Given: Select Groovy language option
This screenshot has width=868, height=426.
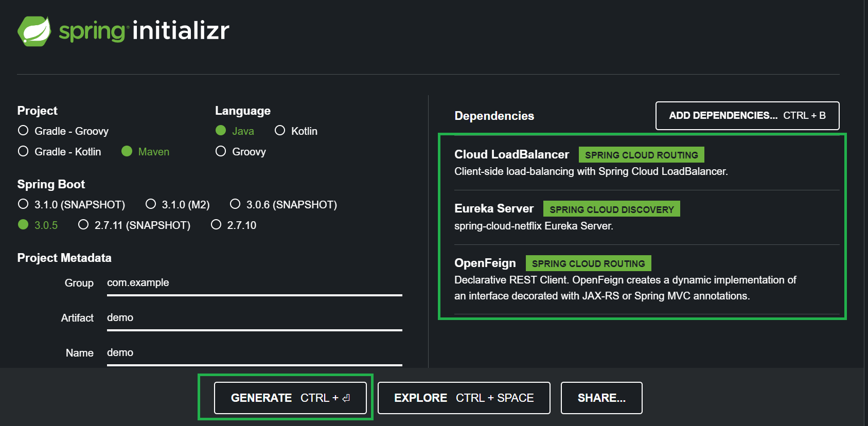Looking at the screenshot, I should (221, 151).
